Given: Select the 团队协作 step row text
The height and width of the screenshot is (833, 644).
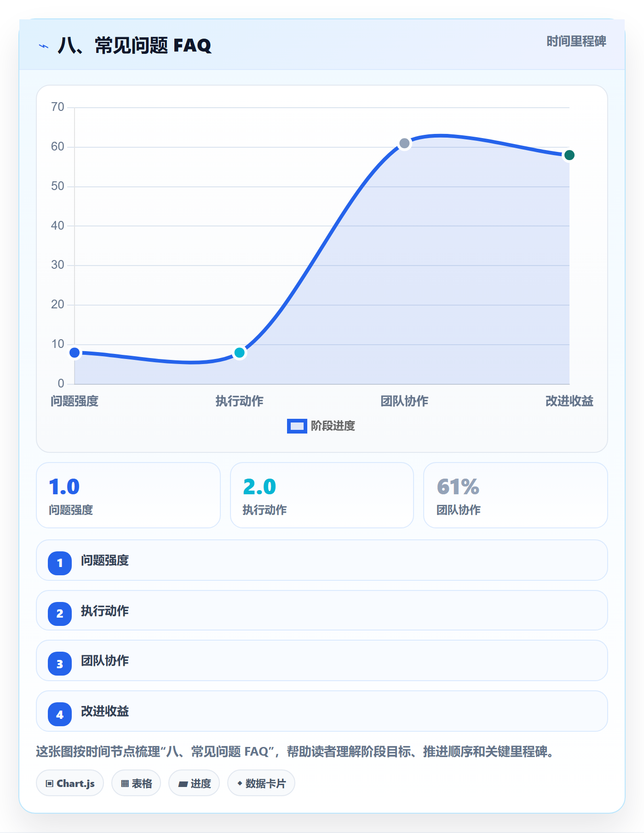Looking at the screenshot, I should [x=105, y=661].
